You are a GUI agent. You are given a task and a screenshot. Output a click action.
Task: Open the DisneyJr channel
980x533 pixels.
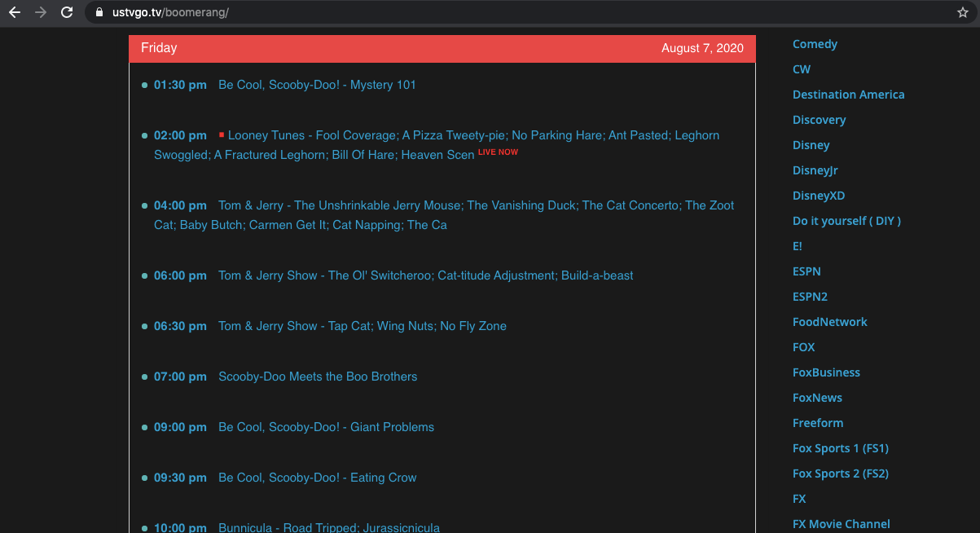(x=815, y=170)
